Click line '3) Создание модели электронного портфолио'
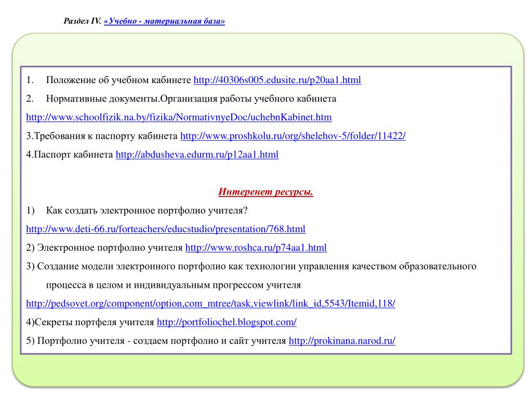The image size is (532, 399). [251, 267]
